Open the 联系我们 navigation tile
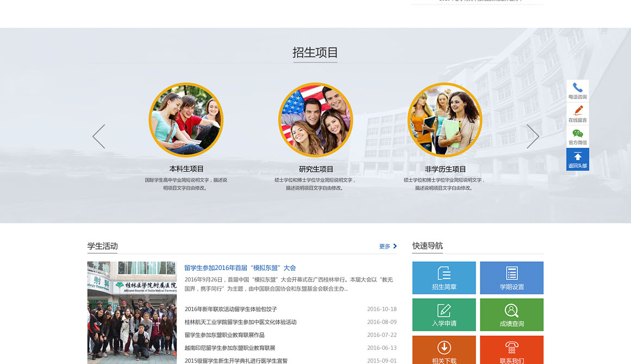The image size is (631, 364). [511, 350]
